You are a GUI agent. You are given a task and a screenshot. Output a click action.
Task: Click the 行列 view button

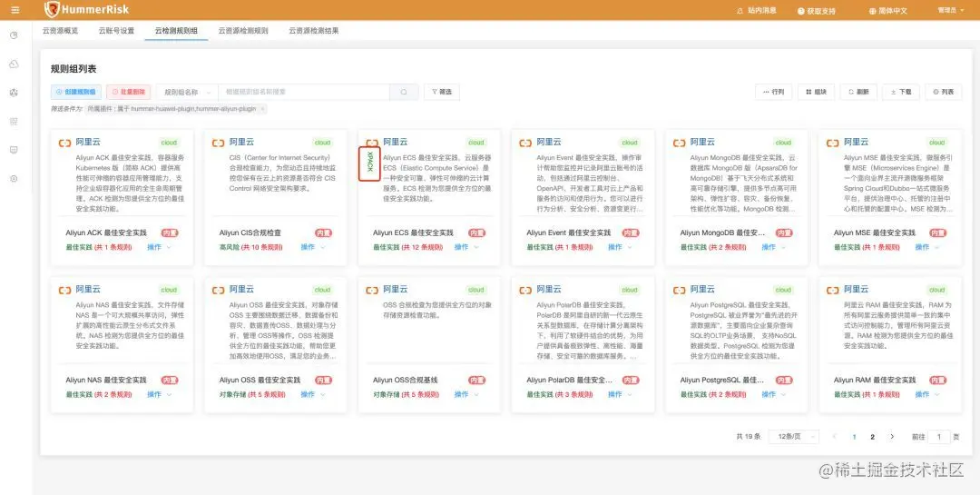[774, 92]
